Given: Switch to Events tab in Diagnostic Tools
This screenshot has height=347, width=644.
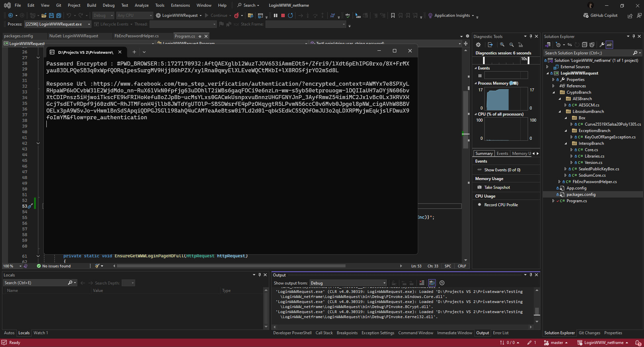Looking at the screenshot, I should (x=502, y=154).
